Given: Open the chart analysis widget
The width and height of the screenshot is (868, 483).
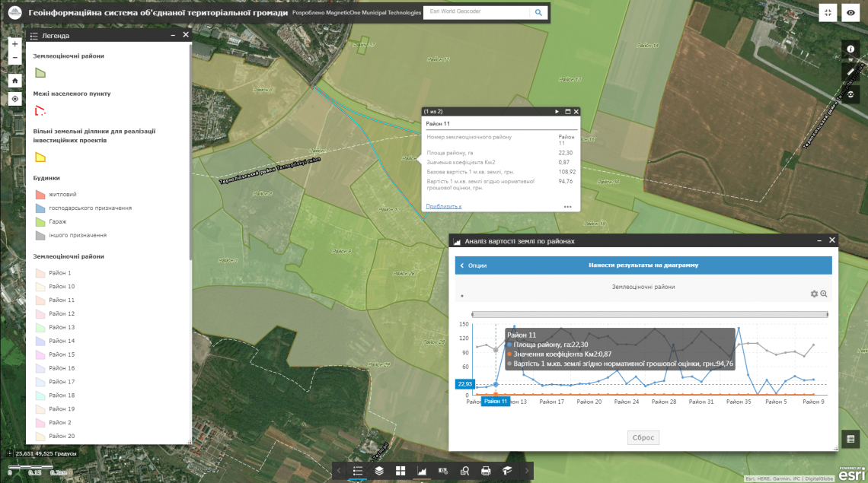Looking at the screenshot, I should (422, 471).
